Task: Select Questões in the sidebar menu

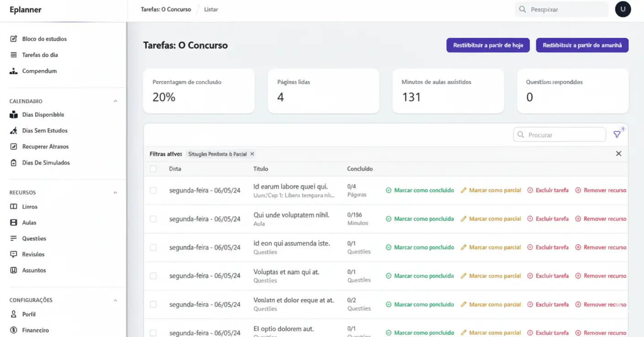Action: point(34,238)
